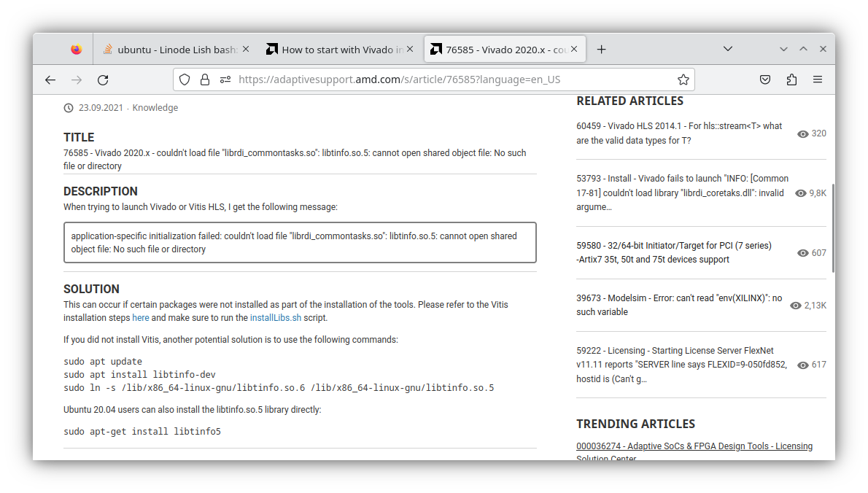Reload the current page
The image size is (868, 493).
(x=102, y=79)
